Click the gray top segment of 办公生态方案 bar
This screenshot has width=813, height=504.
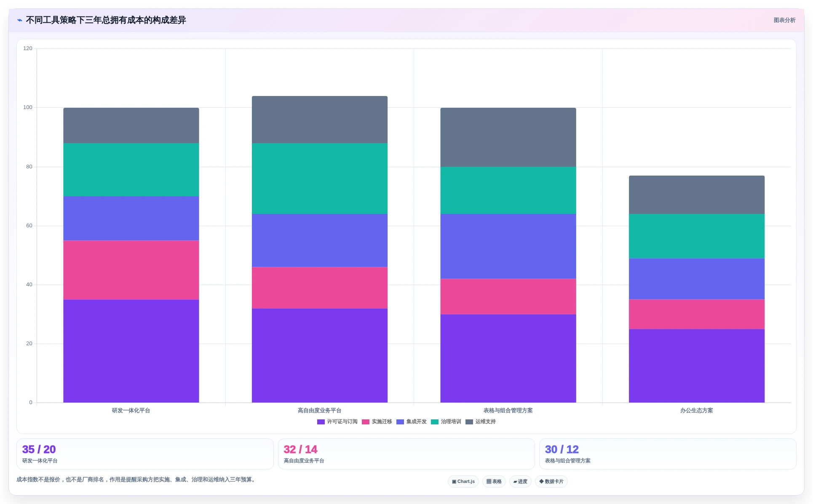click(697, 195)
